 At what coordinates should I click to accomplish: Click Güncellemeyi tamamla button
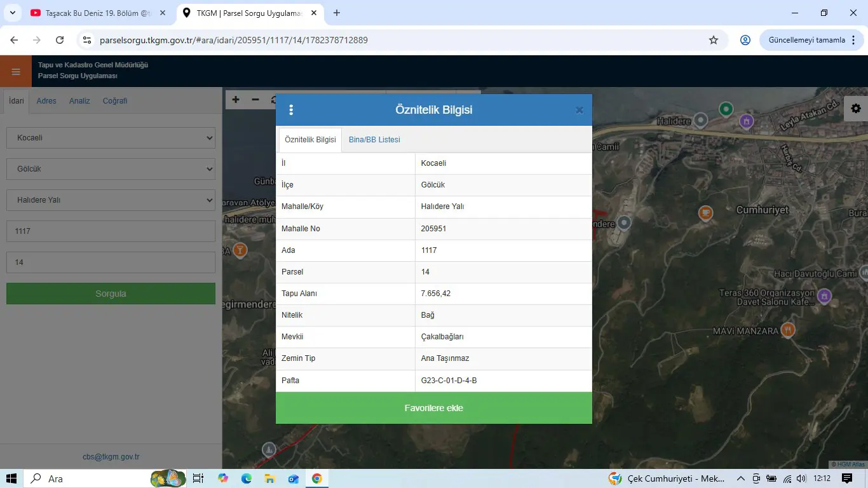811,40
